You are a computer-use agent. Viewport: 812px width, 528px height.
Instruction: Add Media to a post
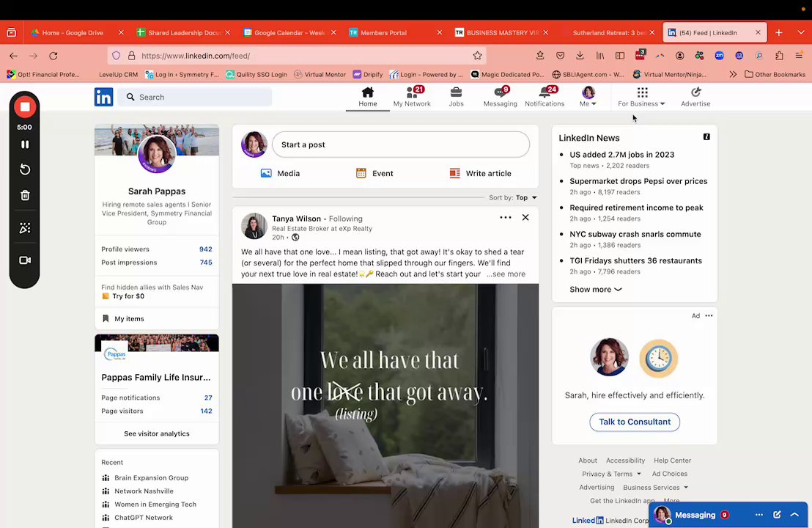280,173
